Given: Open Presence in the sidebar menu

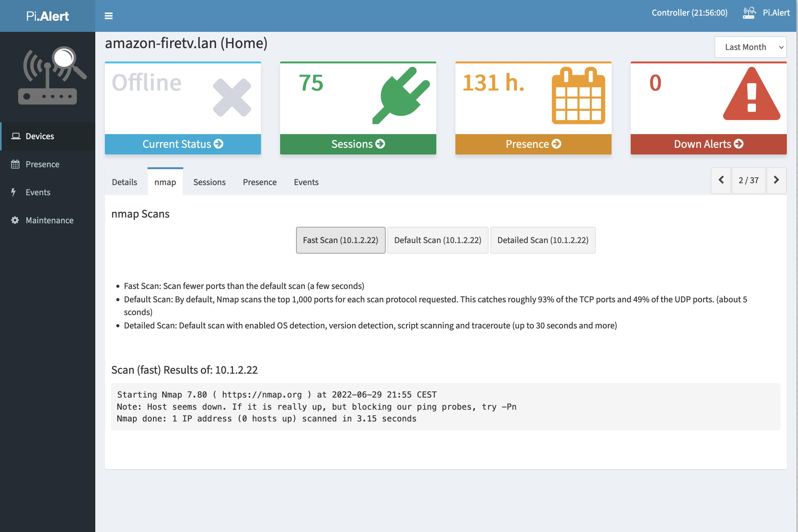Looking at the screenshot, I should pos(42,164).
